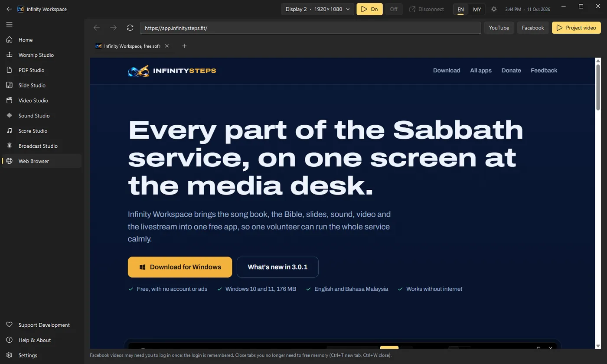Turn the display output On
Image resolution: width=607 pixels, height=364 pixels.
[x=369, y=9]
